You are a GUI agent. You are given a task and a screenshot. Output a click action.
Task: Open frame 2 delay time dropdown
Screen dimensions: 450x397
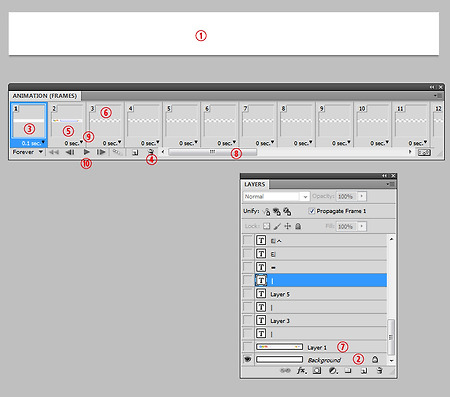coord(74,143)
